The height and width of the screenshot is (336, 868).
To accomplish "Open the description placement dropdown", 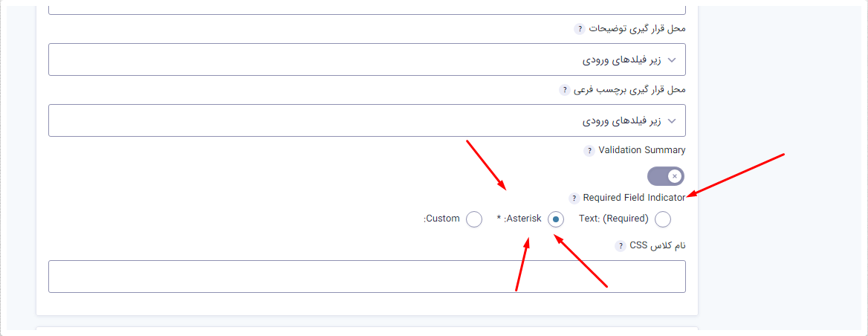I will [x=367, y=59].
